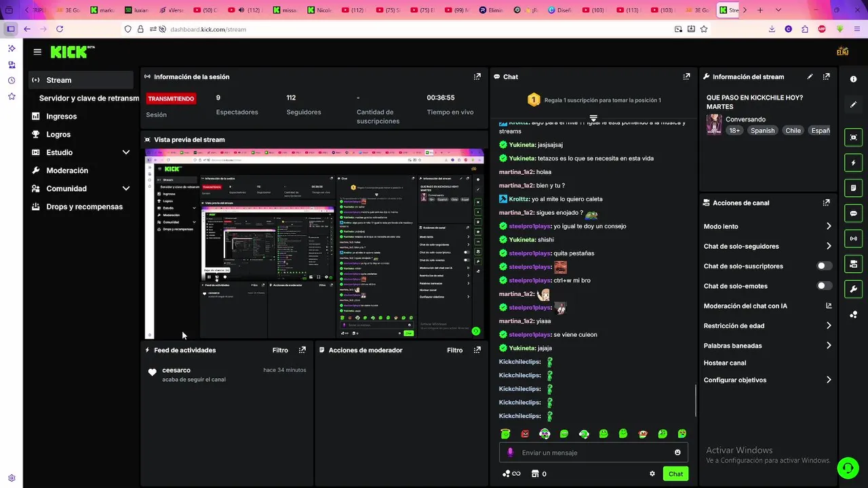This screenshot has height=488, width=868.
Task: Click the ceesarco follow activity entry
Action: (x=227, y=375)
